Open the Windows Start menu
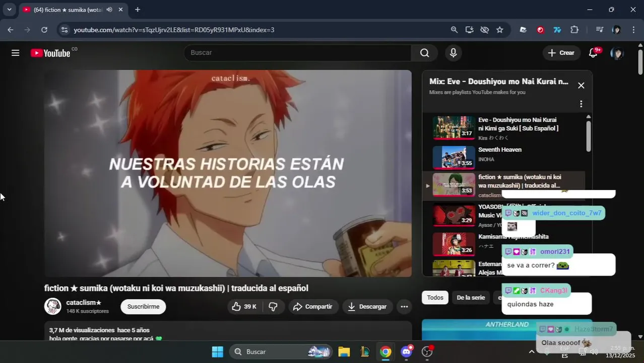The width and height of the screenshot is (644, 363). coord(217,352)
